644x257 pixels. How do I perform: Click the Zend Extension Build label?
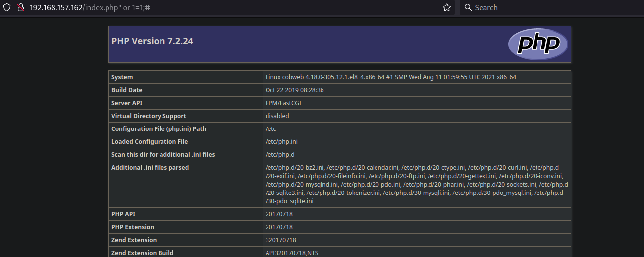(x=142, y=253)
